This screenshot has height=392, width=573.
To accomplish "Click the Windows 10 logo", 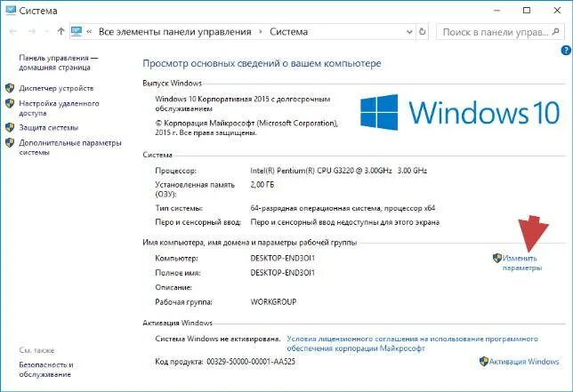I will pos(460,112).
